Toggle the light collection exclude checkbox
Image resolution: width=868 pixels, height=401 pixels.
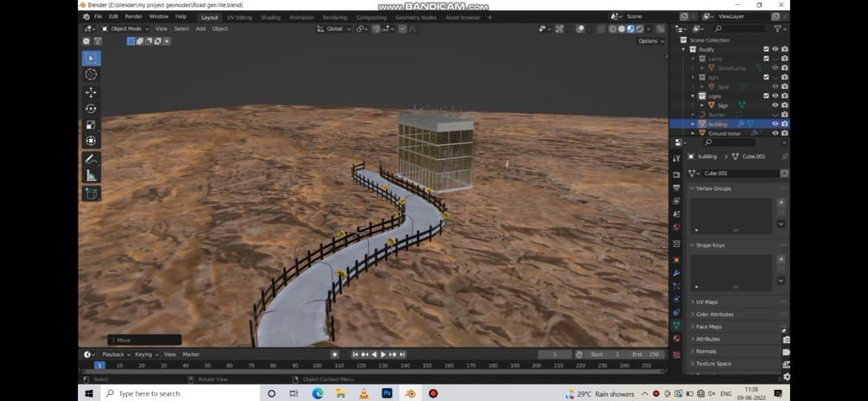point(766,78)
